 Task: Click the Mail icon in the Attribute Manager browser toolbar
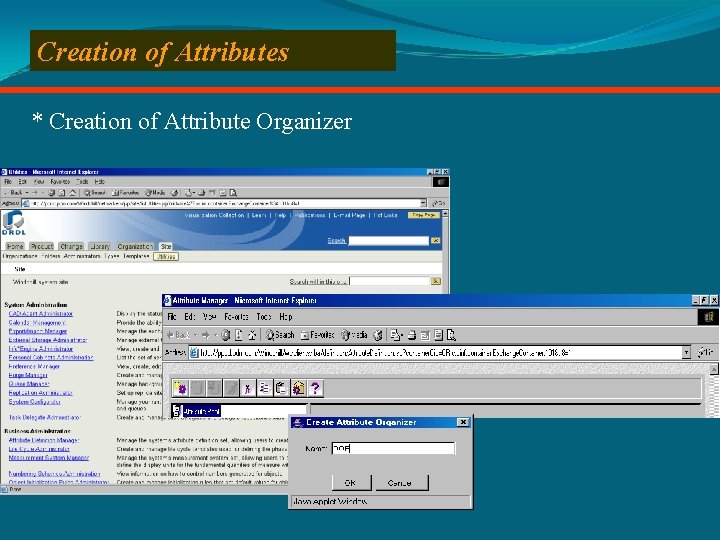click(396, 335)
